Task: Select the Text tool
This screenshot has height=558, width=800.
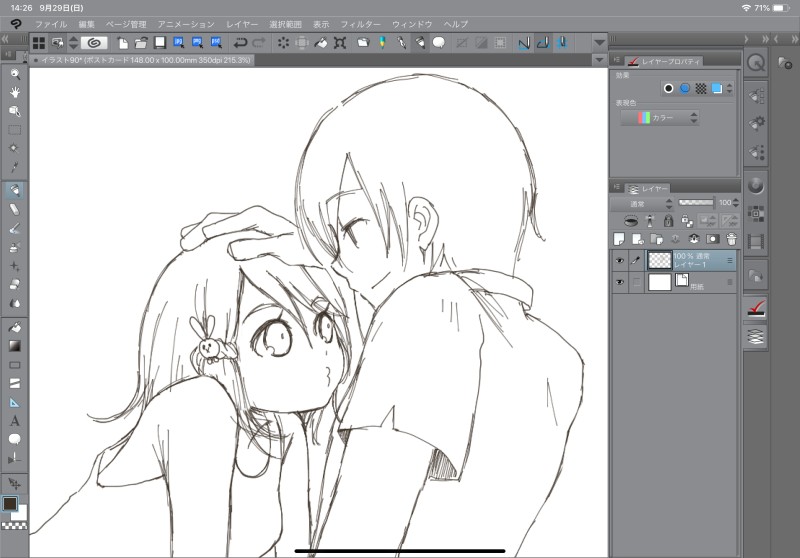Action: (15, 421)
